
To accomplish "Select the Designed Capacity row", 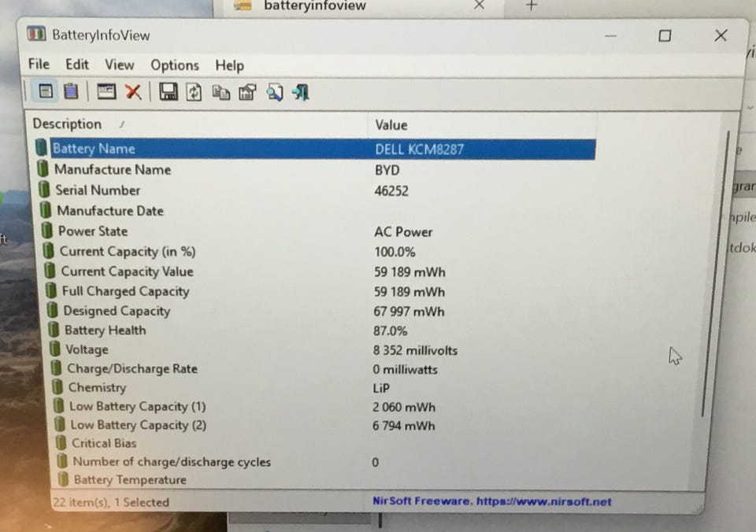I will (x=321, y=312).
